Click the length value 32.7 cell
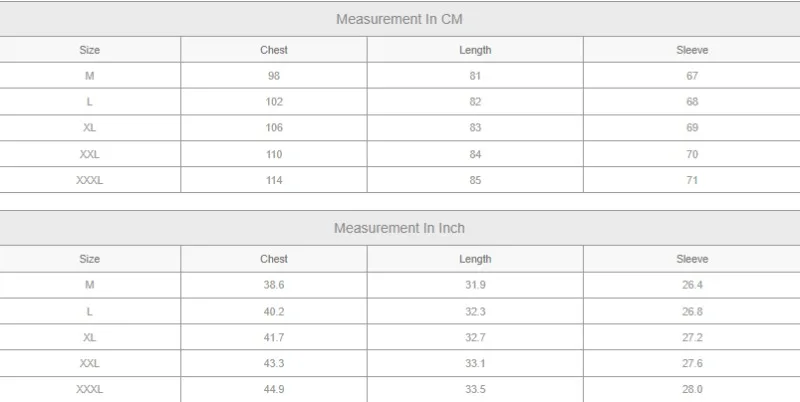The width and height of the screenshot is (800, 402). tap(475, 337)
